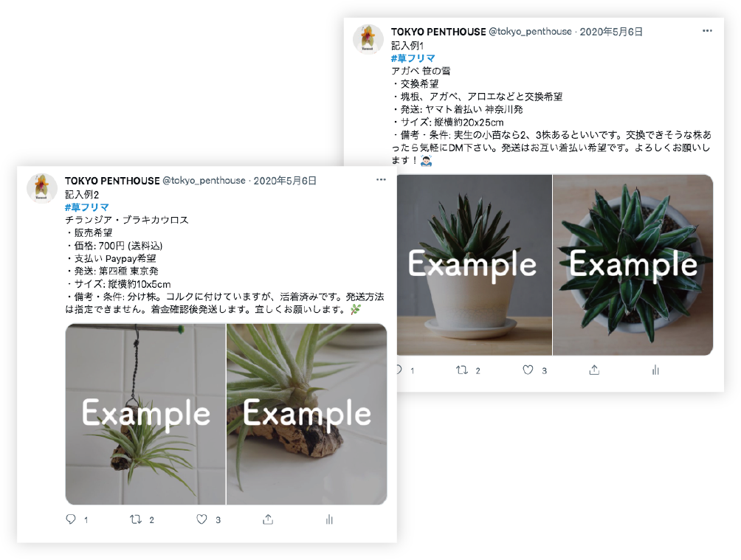Open close-up air plant on cork photo
This screenshot has width=741, height=560.
[x=307, y=414]
